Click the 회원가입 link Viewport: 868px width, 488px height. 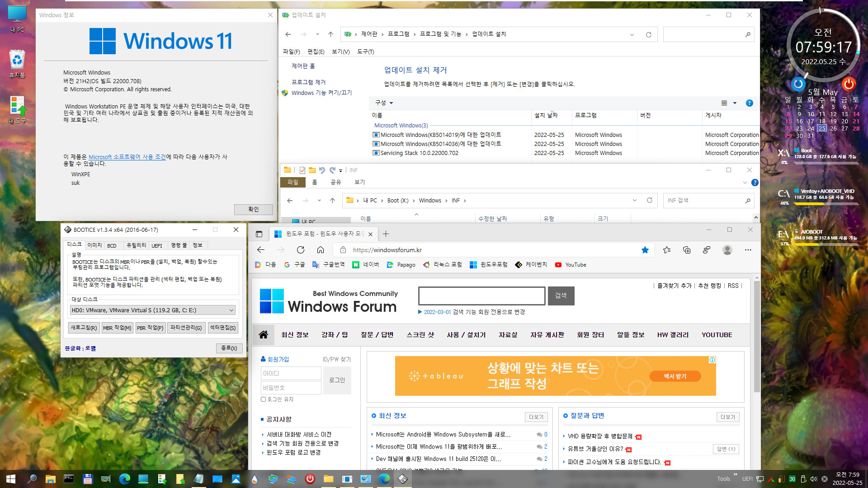[x=274, y=359]
